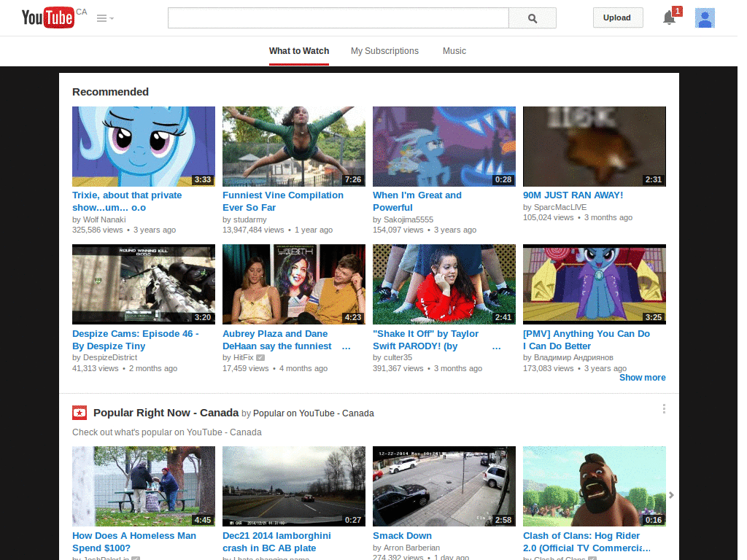Open the Shake It Off parody thumbnail
The image size is (747, 560).
tap(444, 284)
